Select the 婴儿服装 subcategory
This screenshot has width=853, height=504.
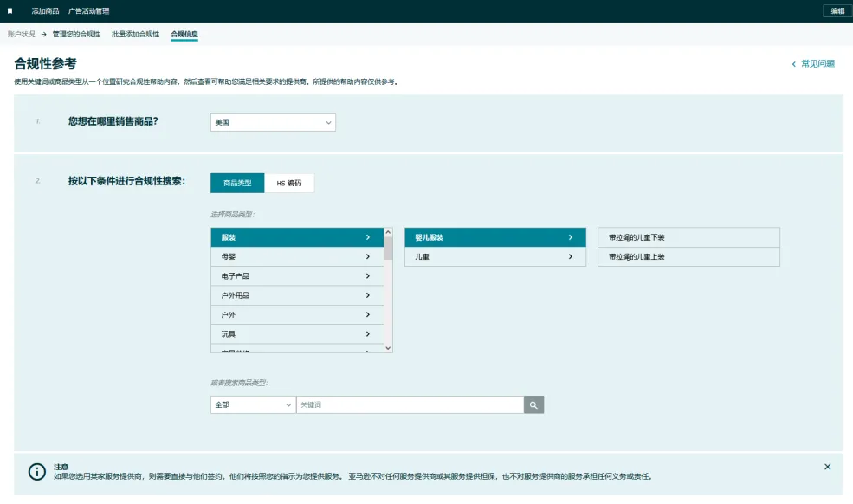(494, 236)
